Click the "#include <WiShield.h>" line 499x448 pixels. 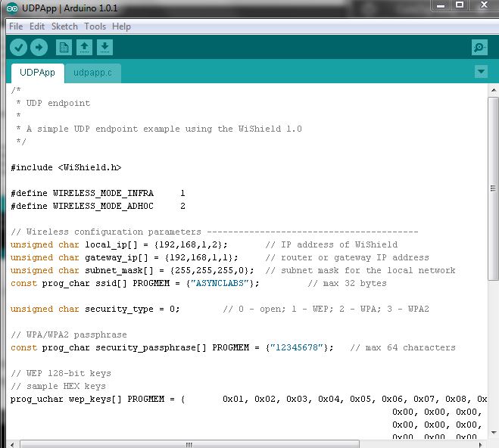pyautogui.click(x=66, y=167)
